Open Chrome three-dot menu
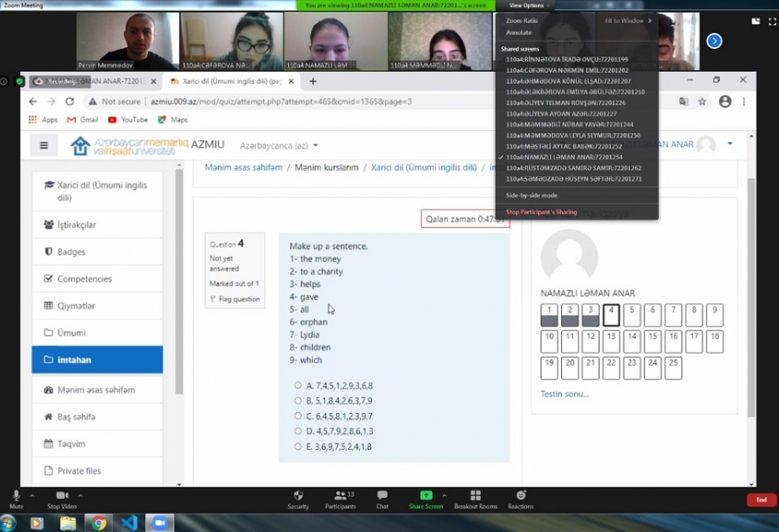 coord(744,101)
